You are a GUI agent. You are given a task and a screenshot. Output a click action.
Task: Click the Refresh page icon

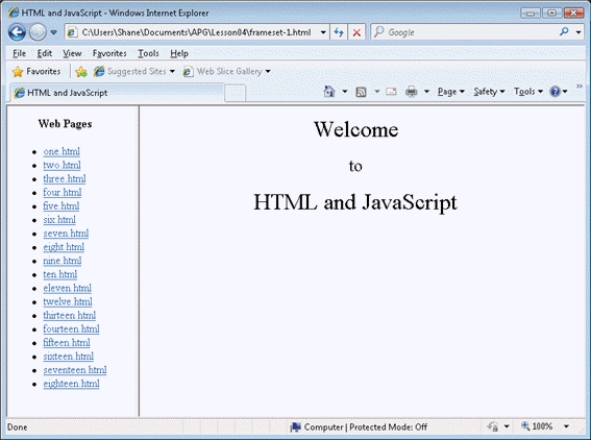(338, 32)
